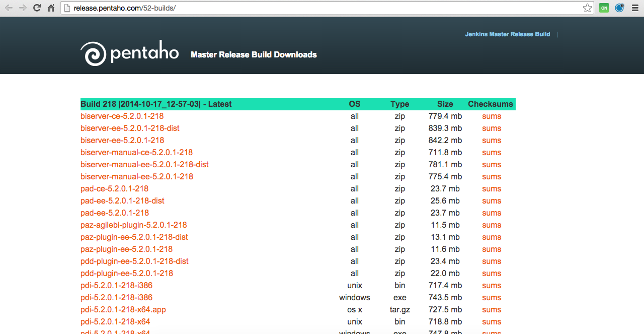Download biserver-ce-5.2.0.1-218

click(x=122, y=116)
